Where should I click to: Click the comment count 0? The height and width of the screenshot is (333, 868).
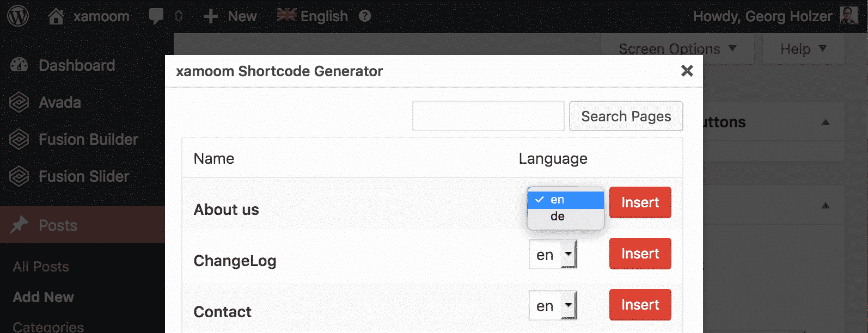[179, 16]
